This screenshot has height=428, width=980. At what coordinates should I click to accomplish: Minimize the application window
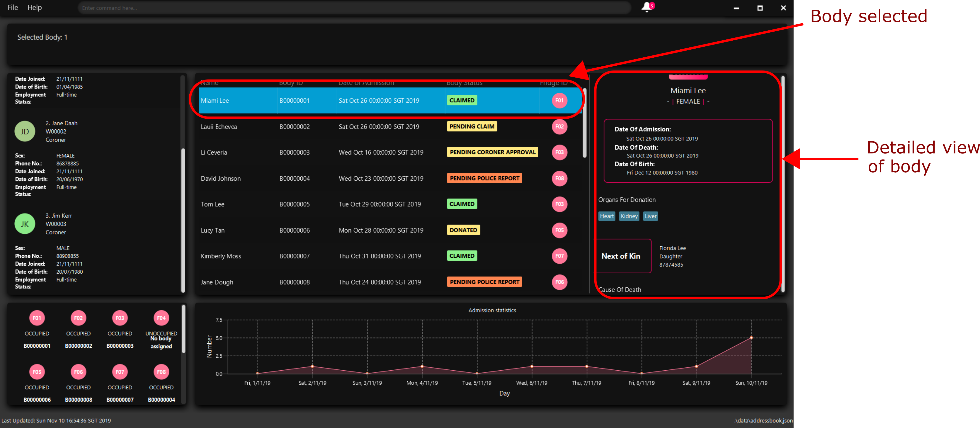[736, 8]
